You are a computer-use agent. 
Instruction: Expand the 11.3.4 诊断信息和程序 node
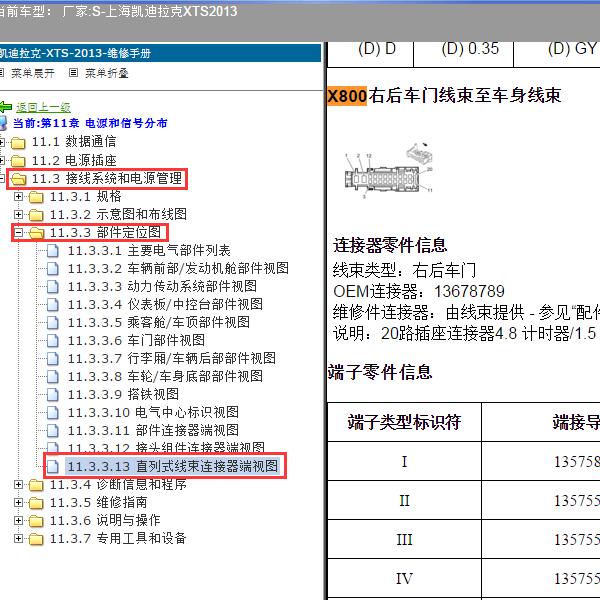[18, 485]
